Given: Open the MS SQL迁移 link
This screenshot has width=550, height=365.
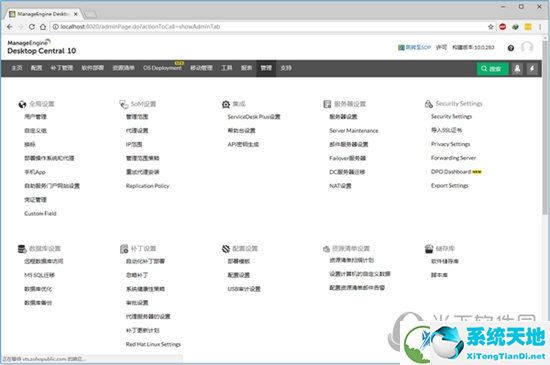Looking at the screenshot, I should [39, 275].
